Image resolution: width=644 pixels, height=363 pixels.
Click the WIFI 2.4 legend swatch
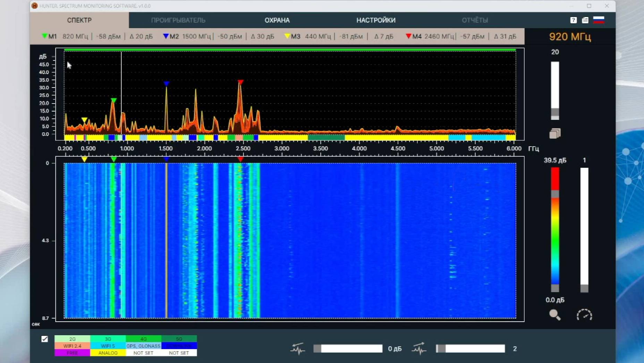(x=72, y=346)
